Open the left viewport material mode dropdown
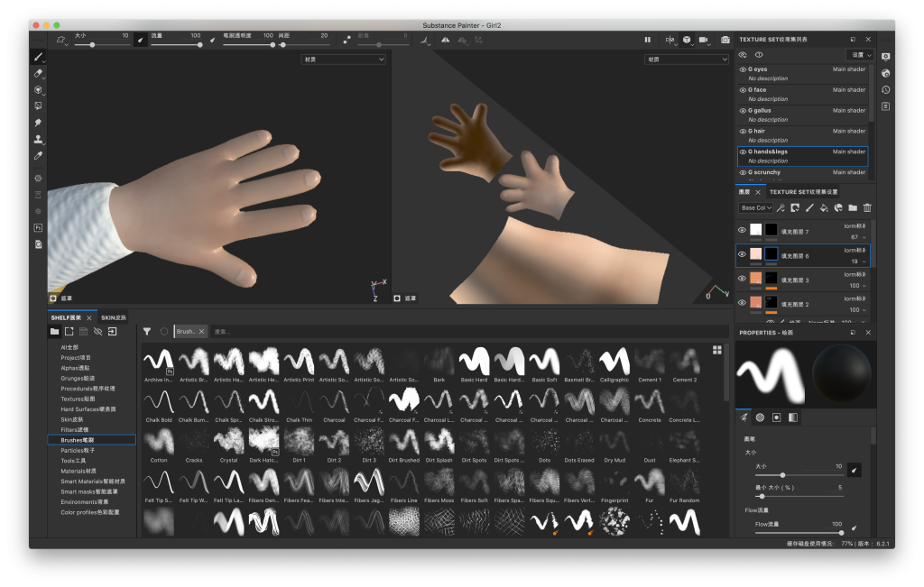Screen dimensions: 924x587 click(344, 60)
